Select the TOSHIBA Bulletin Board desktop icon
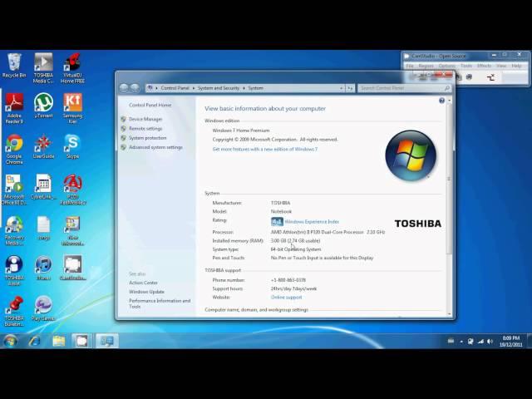Viewport: 532px width, 399px height. click(14, 311)
